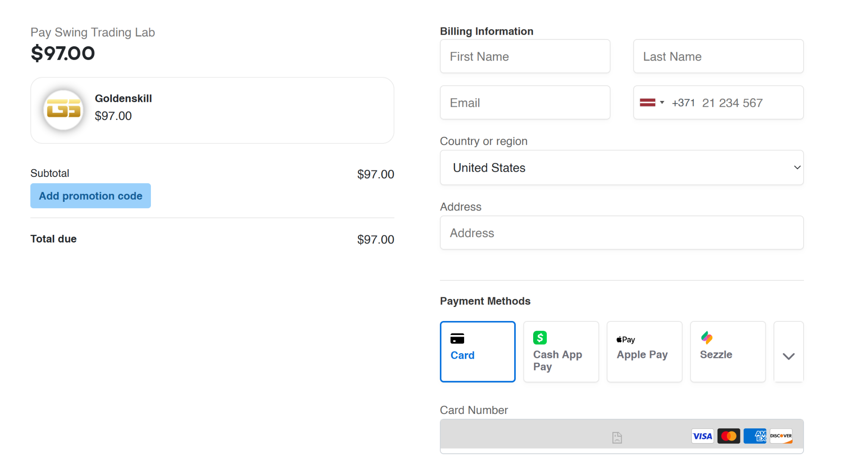868x469 pixels.
Task: Click the Payment Methods heading
Action: tap(485, 301)
